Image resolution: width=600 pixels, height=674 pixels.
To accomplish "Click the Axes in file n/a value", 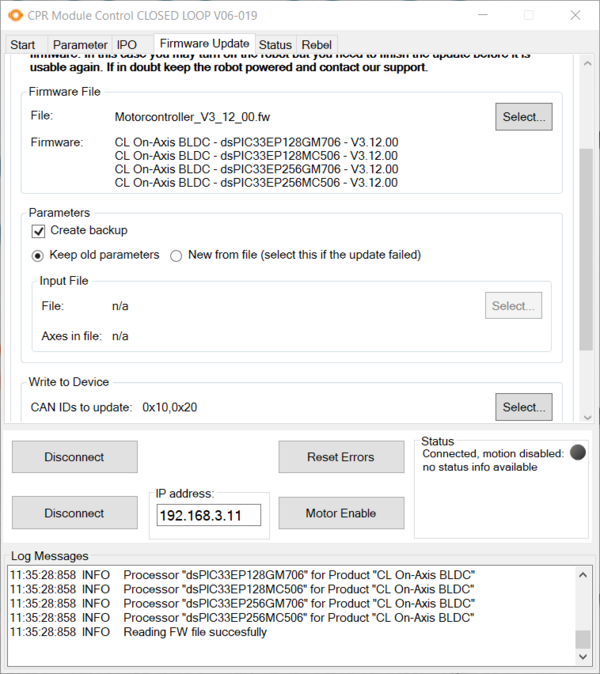I will point(120,336).
